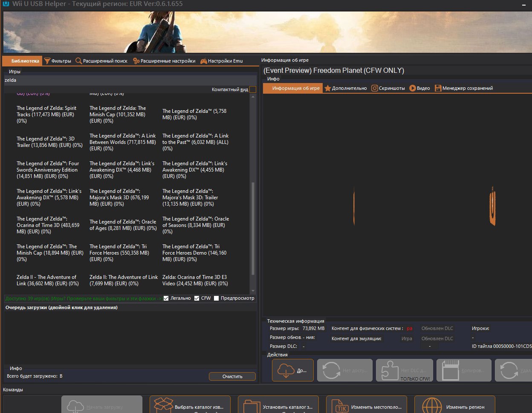Screen dimensions: 532x413
Task: Select Tri Force Heroes Demo entry
Action: coord(194,253)
